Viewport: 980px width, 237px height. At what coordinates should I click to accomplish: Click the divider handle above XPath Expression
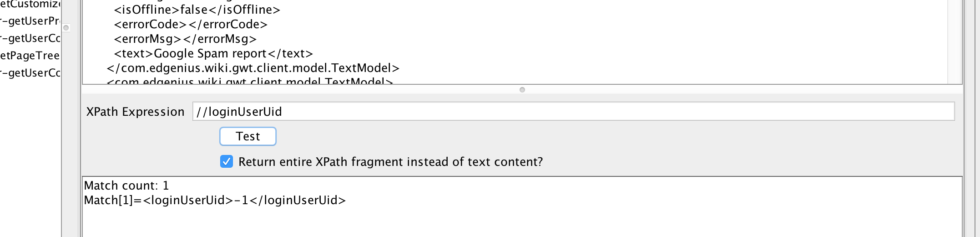522,90
